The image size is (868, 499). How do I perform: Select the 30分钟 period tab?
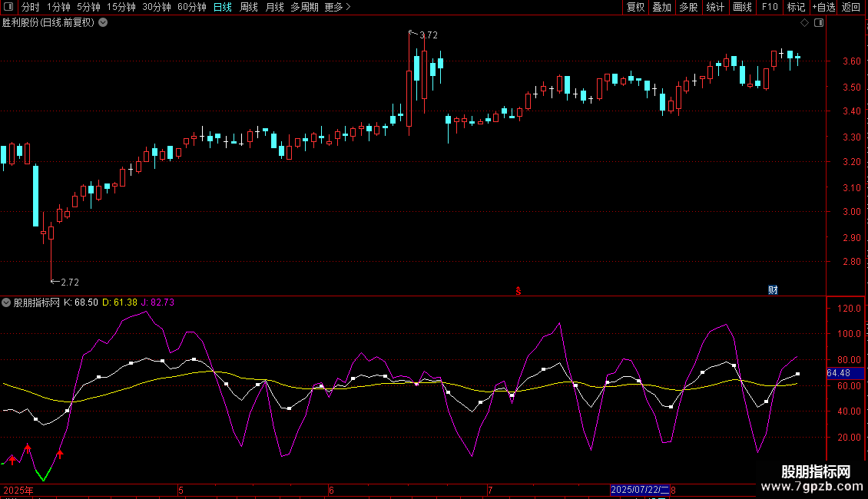click(x=157, y=7)
